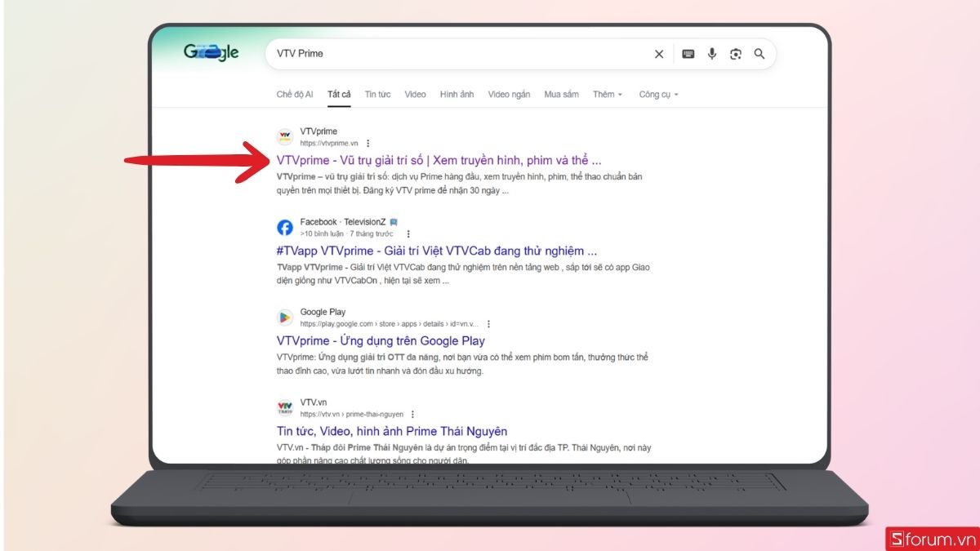The width and height of the screenshot is (980, 551).
Task: Expand the Thêm dropdown
Action: pos(608,94)
